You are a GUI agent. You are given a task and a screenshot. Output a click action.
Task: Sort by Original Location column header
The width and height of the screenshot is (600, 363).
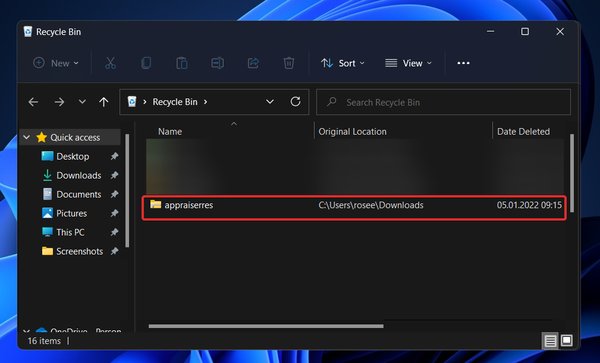tap(352, 132)
